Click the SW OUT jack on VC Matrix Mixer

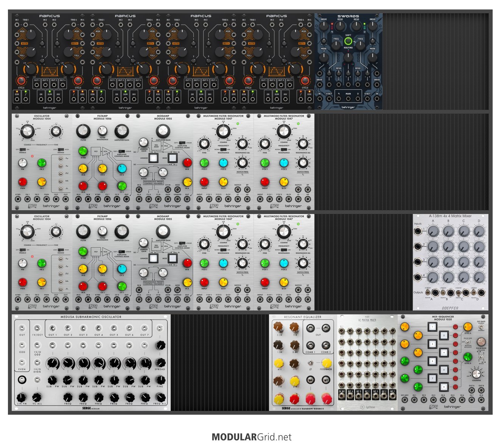[342, 397]
